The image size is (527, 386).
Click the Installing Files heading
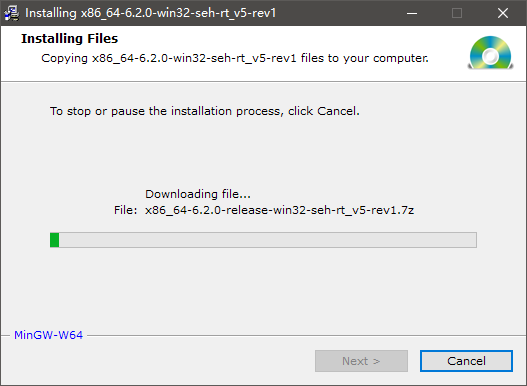(x=70, y=39)
